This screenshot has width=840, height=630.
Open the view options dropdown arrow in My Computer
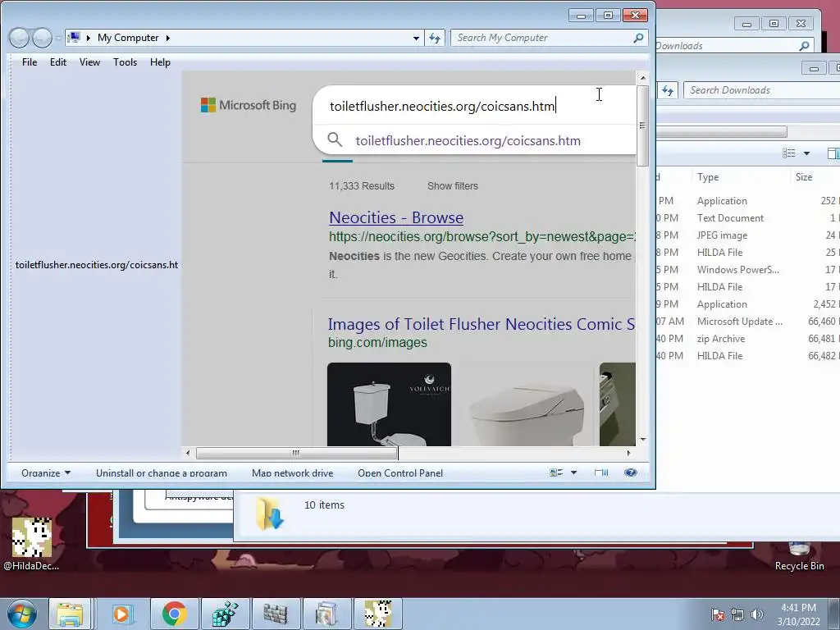click(x=573, y=472)
